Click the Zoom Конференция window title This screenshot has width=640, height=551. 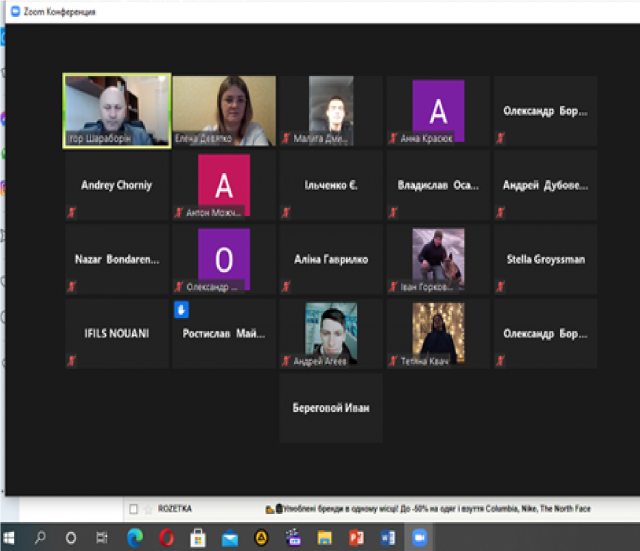point(59,12)
